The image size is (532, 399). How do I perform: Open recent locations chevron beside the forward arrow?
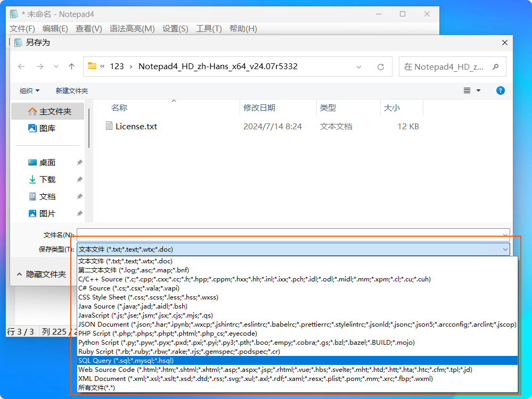coord(56,67)
